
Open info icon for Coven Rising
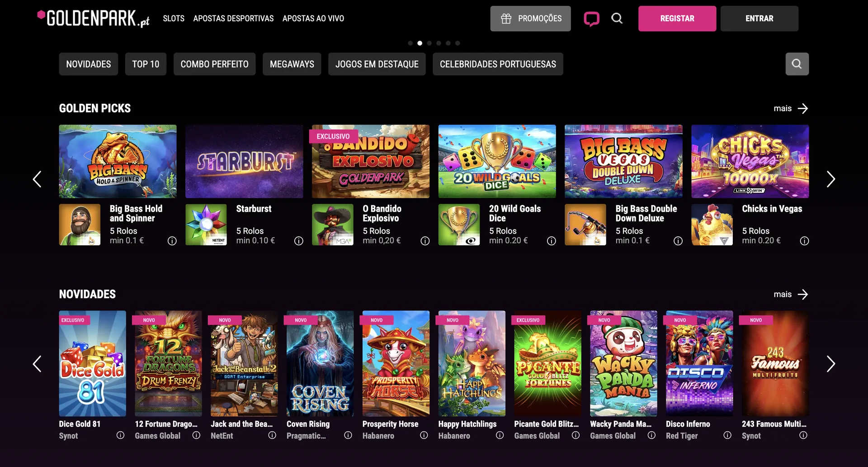click(x=348, y=435)
